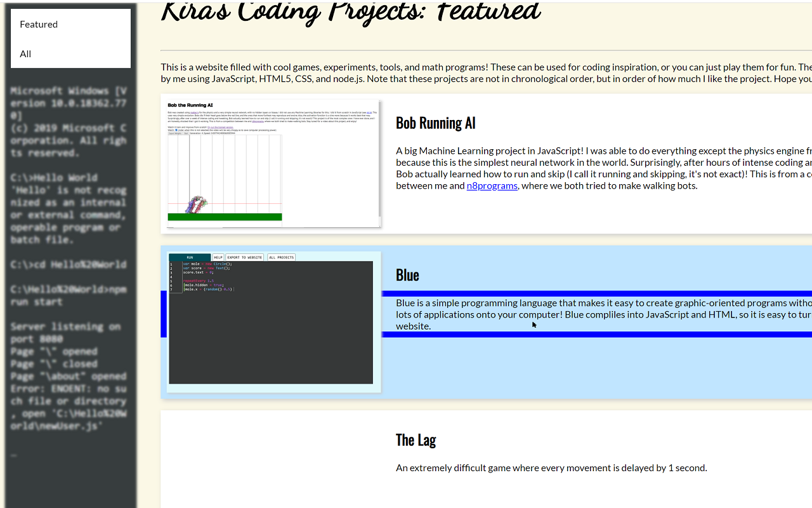
Task: Click terminal line "C:\>Hello World"
Action: (x=54, y=177)
